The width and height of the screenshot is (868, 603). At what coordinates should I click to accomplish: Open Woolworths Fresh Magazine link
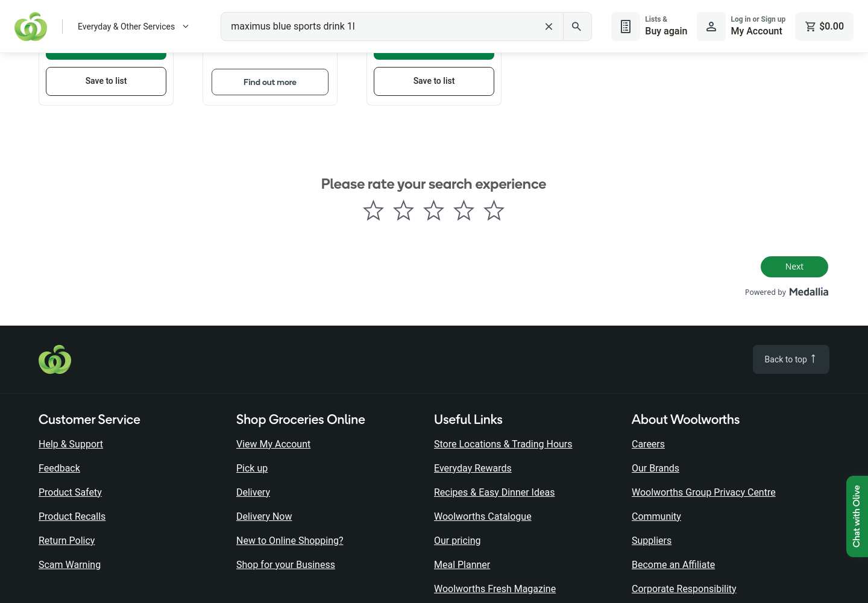click(495, 589)
